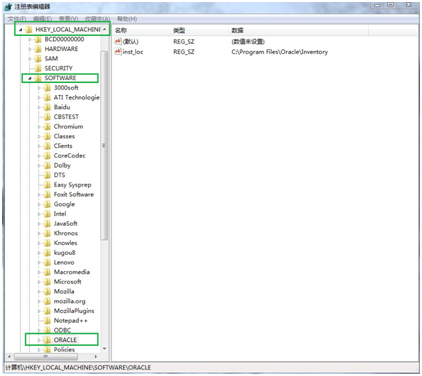
Task: Click the Registry Editor title bar icon
Action: point(9,7)
